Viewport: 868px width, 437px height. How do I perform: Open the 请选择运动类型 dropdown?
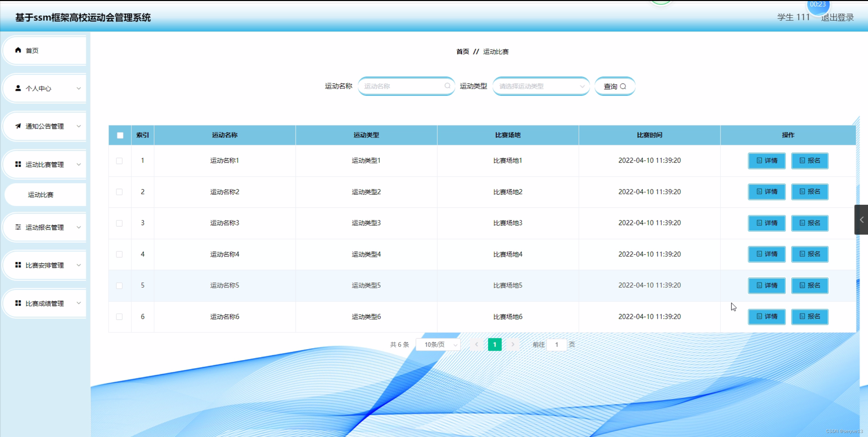click(541, 86)
